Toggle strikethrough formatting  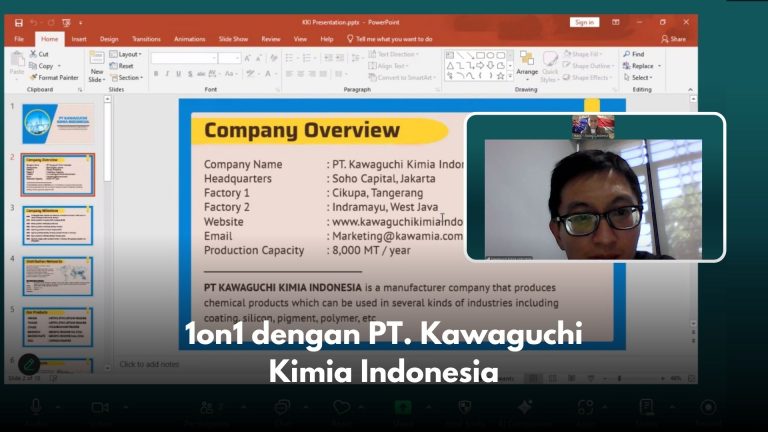tap(201, 74)
